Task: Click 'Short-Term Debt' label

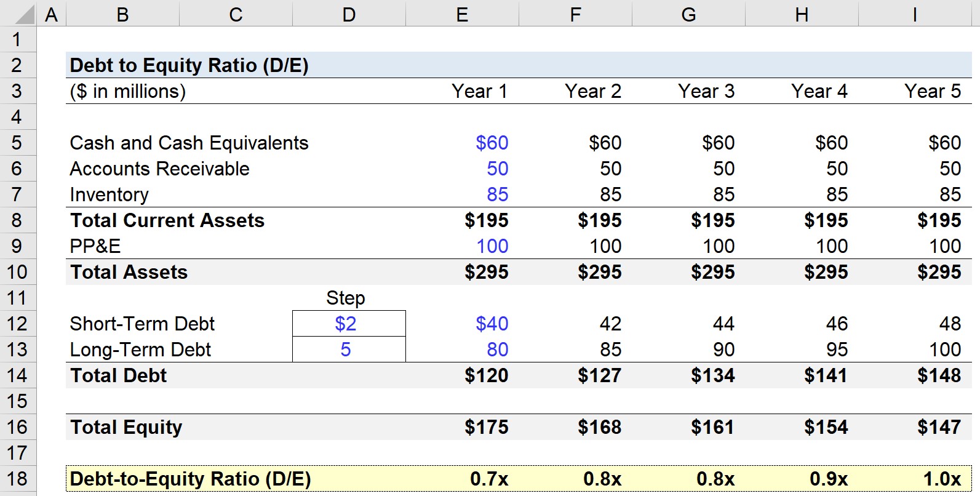Action: pos(142,324)
